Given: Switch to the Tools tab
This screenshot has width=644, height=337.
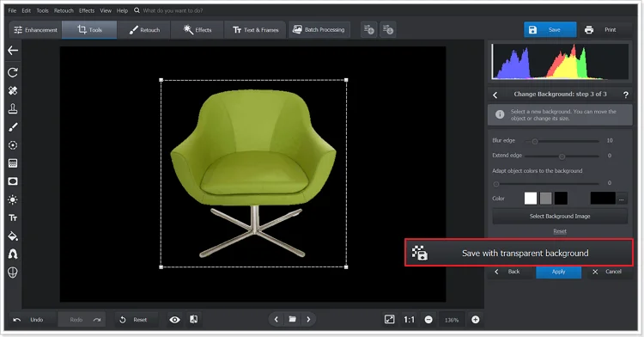Looking at the screenshot, I should click(89, 30).
